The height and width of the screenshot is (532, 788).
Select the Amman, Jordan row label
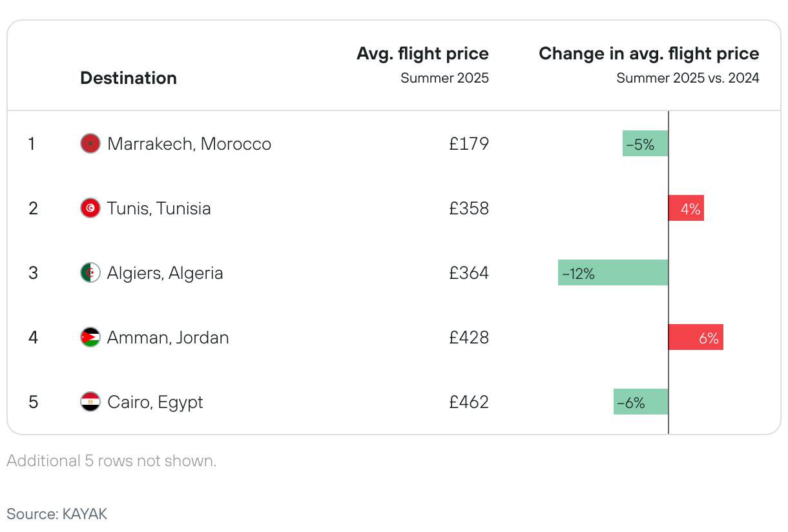(x=168, y=337)
